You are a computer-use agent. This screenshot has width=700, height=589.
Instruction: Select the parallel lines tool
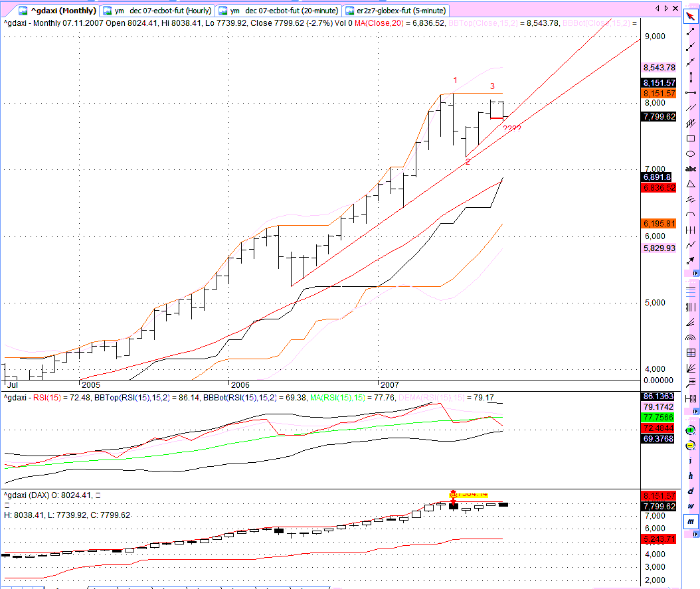point(691,108)
